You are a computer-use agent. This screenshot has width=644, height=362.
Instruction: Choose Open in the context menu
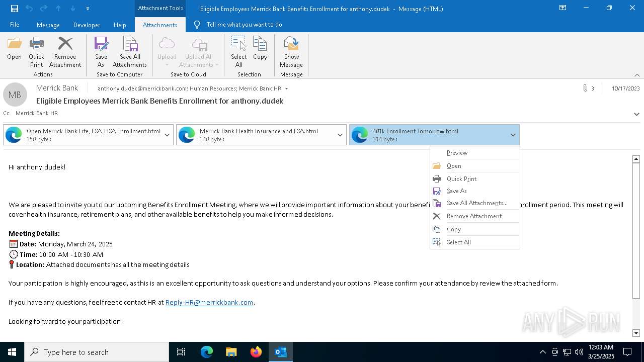point(475,166)
